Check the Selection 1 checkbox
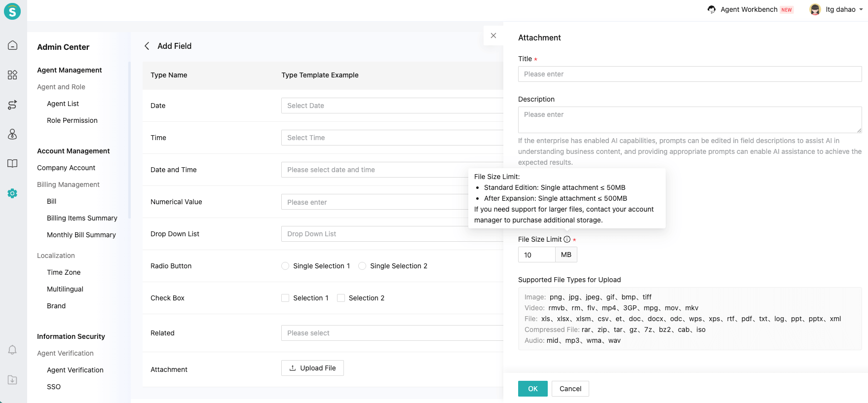 [285, 298]
